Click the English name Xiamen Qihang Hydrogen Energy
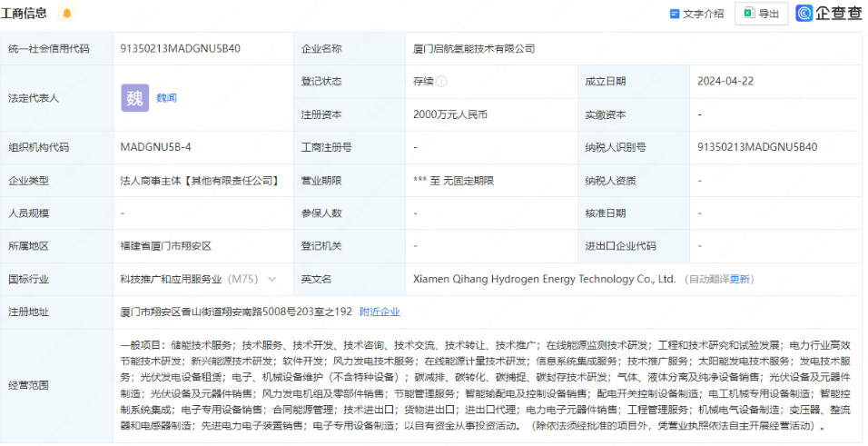The height and width of the screenshot is (446, 868). (544, 279)
